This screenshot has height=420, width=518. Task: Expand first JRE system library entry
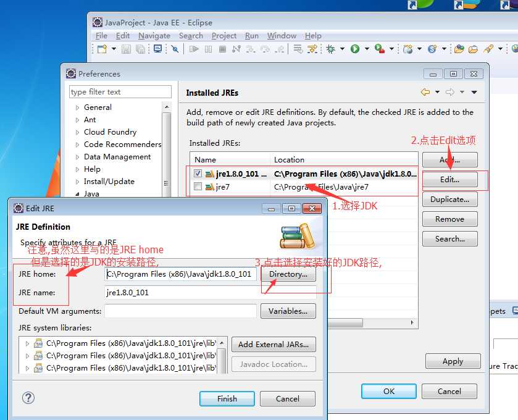27,343
